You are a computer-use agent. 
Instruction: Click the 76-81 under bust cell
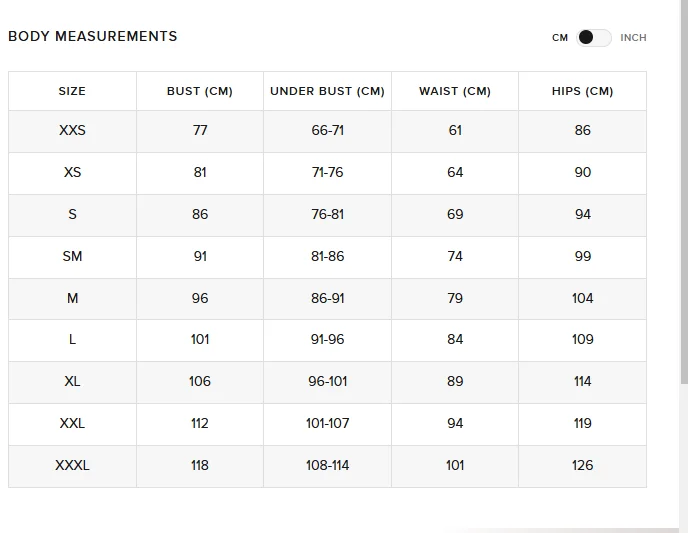tap(327, 215)
